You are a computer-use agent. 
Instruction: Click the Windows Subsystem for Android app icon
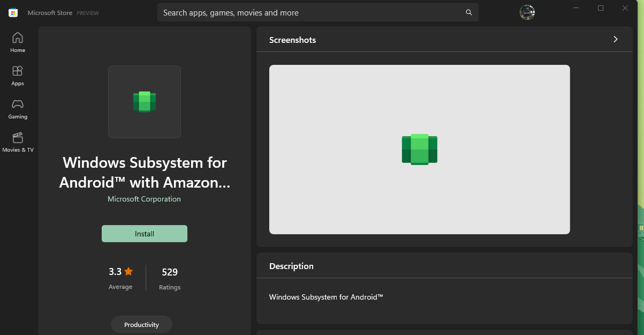144,101
